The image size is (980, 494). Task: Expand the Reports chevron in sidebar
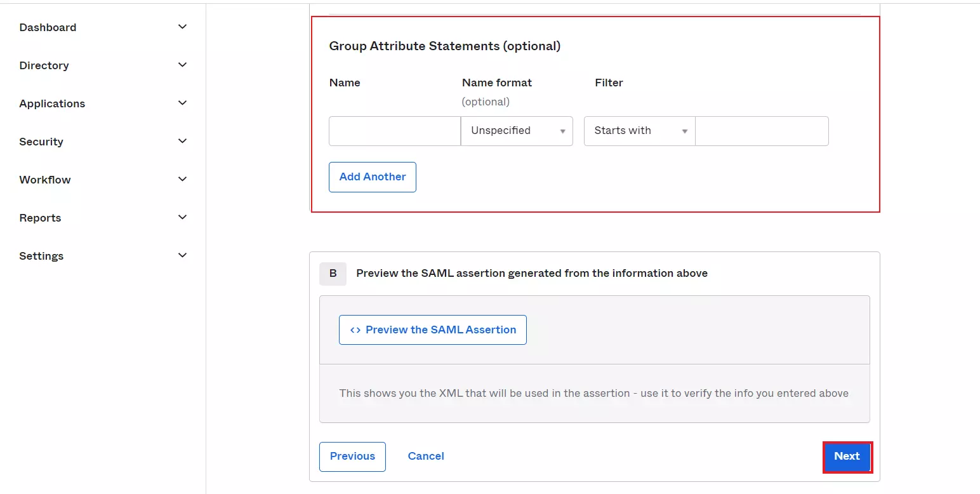pos(183,217)
